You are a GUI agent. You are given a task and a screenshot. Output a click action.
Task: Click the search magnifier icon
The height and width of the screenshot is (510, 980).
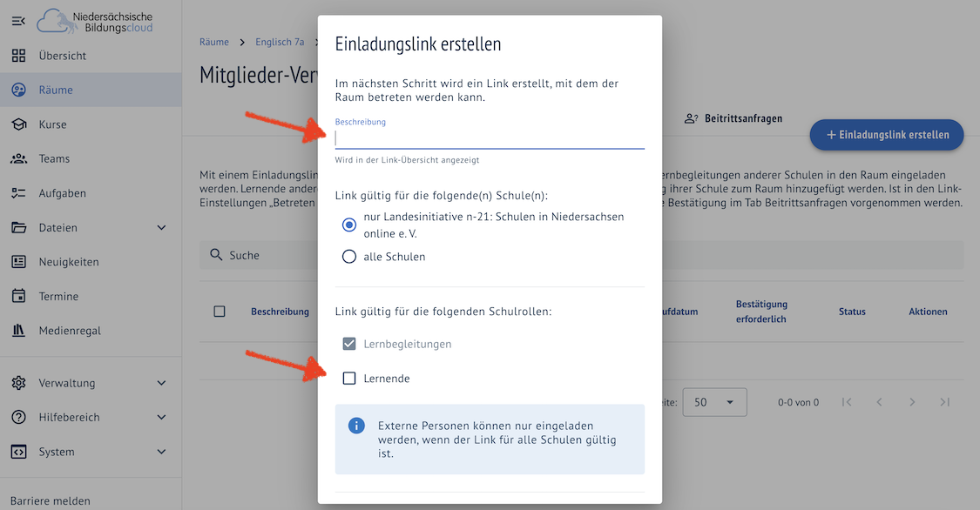[216, 255]
